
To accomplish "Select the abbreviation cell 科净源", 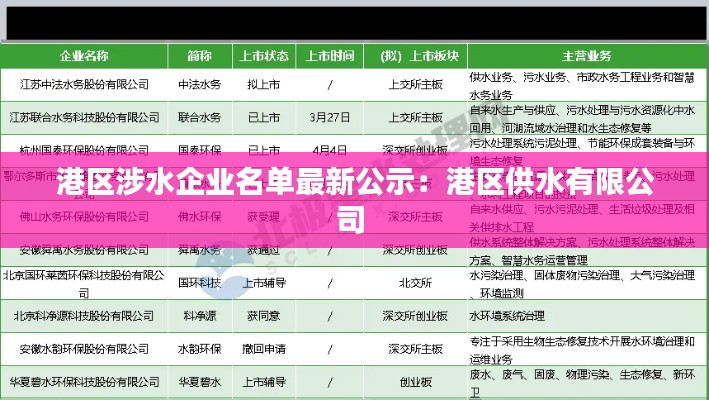I will click(199, 316).
